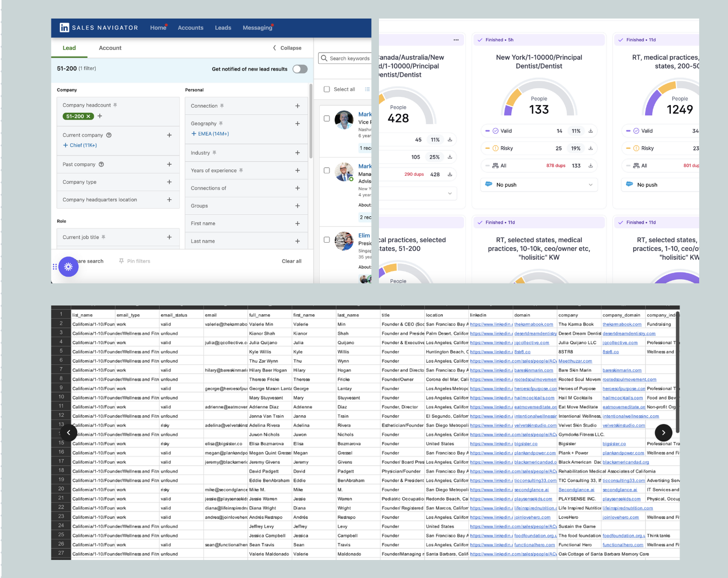Go to next image with right arrow
Screen dimensions: 728x578
tap(663, 433)
